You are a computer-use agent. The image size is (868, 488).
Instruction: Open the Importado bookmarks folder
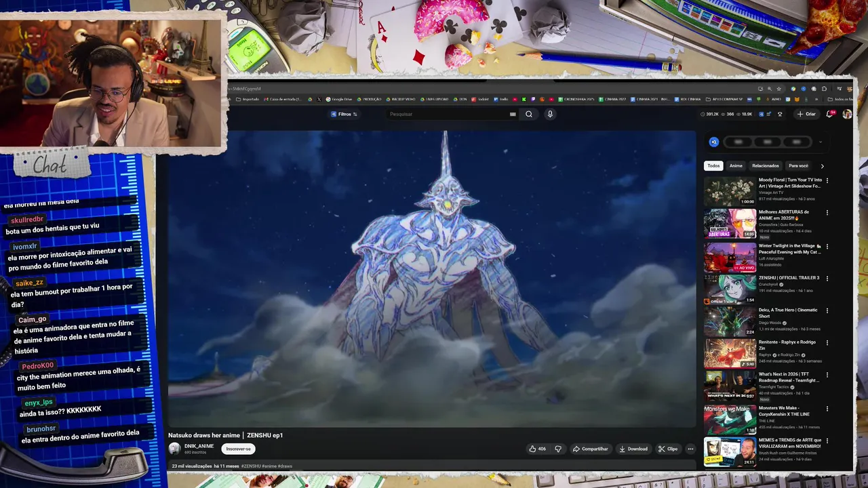click(x=248, y=99)
